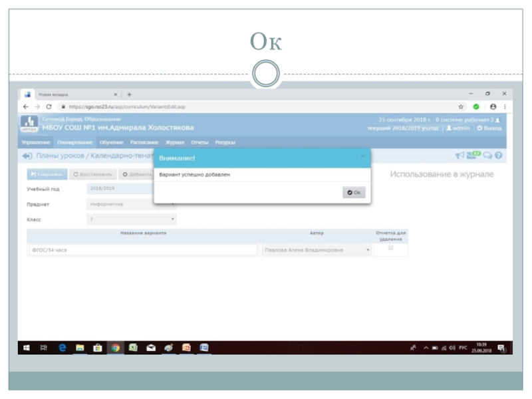The width and height of the screenshot is (532, 399).
Task: Open the Ресурсы menu
Action: click(x=225, y=142)
